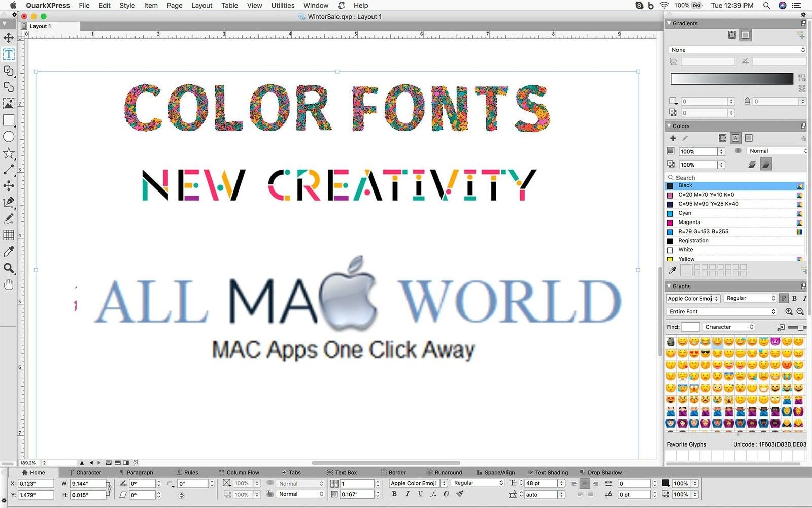Switch to Paragraph tab
Image resolution: width=812 pixels, height=508 pixels.
point(136,472)
